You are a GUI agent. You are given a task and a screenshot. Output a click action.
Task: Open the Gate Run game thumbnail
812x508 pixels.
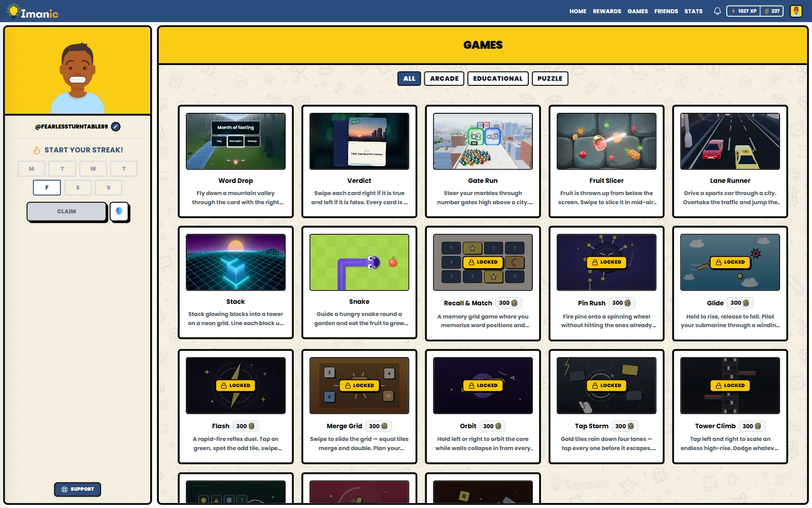483,141
